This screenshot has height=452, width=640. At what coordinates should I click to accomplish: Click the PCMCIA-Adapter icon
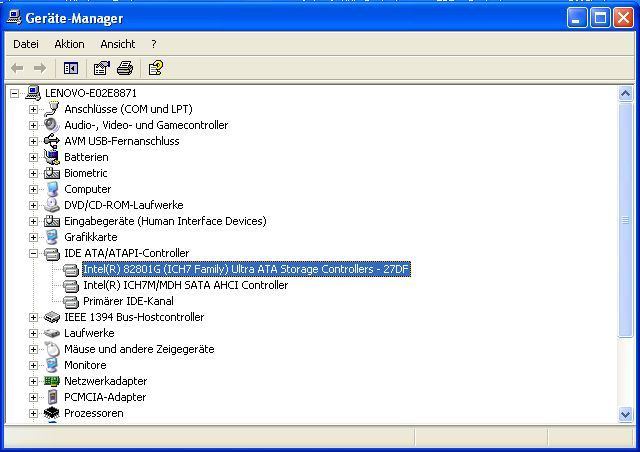(x=52, y=397)
